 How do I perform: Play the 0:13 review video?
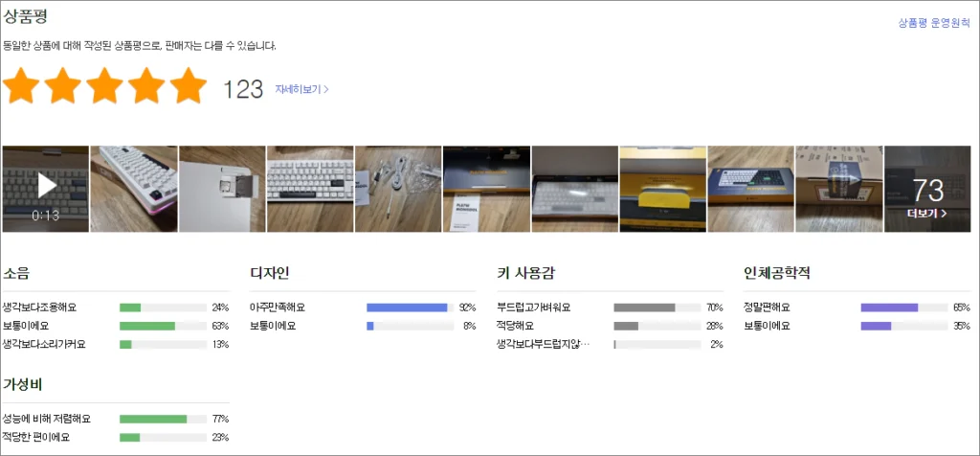pos(45,188)
